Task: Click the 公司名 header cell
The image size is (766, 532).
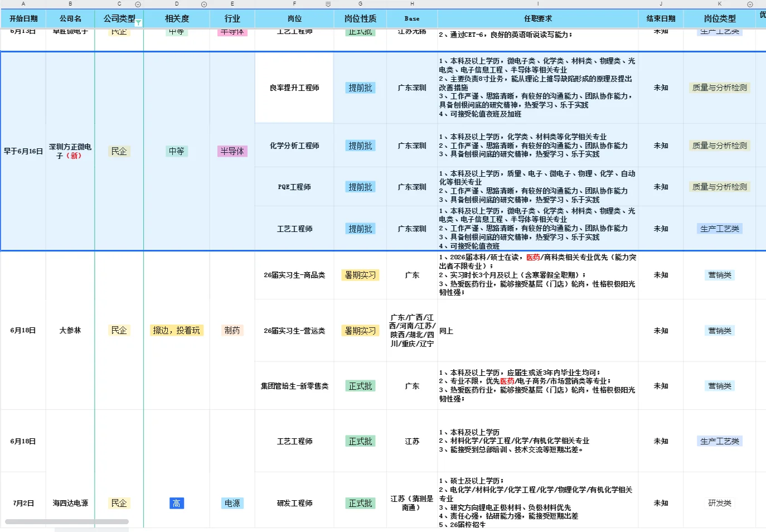Action: tap(70, 18)
